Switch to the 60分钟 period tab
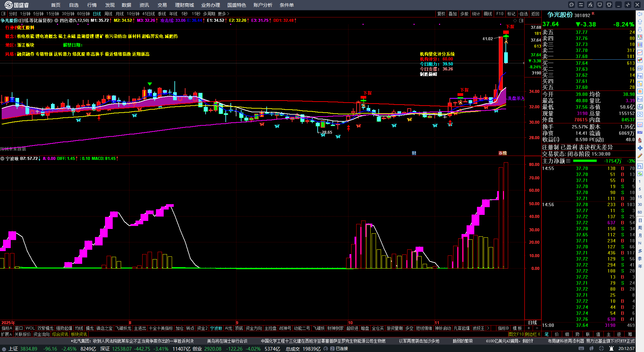 (x=84, y=14)
